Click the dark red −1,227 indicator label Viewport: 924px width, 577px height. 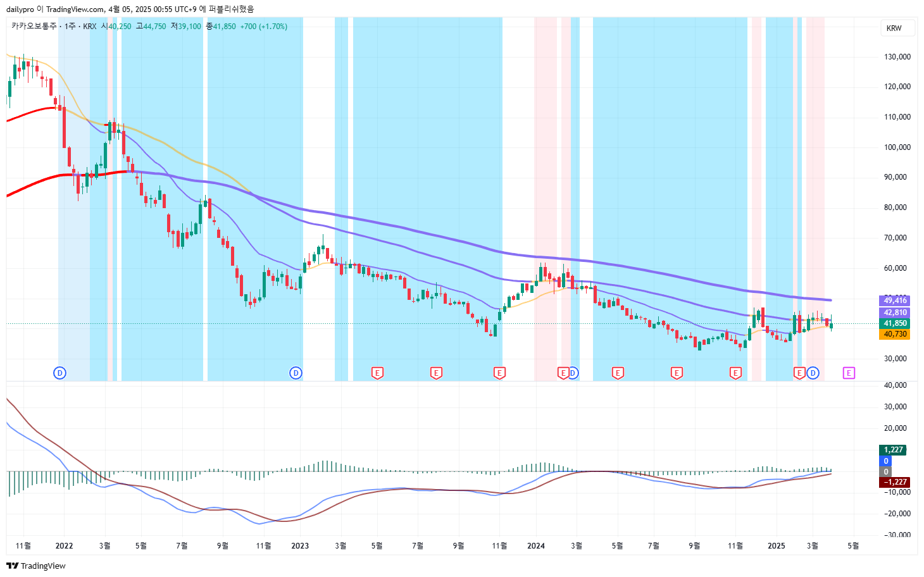tap(895, 482)
